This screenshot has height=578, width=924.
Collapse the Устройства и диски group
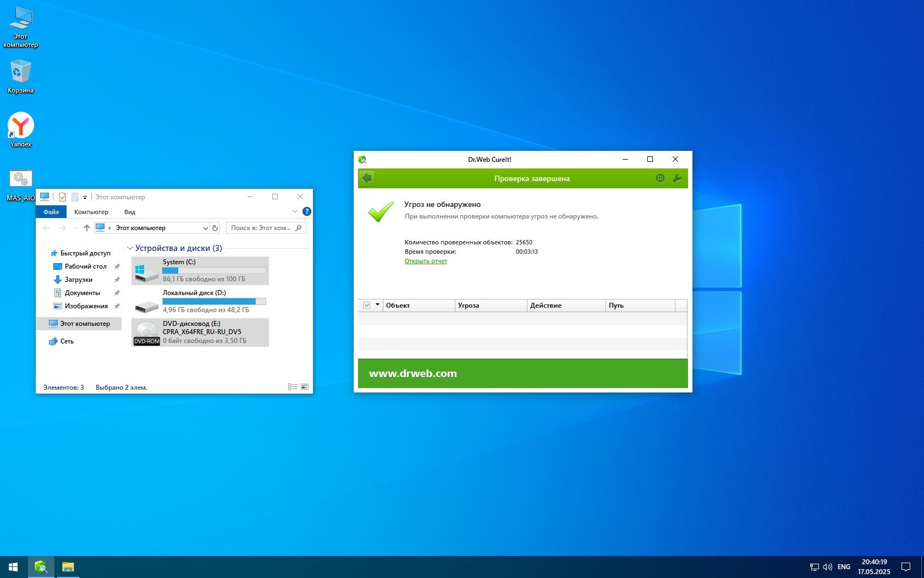pos(130,248)
